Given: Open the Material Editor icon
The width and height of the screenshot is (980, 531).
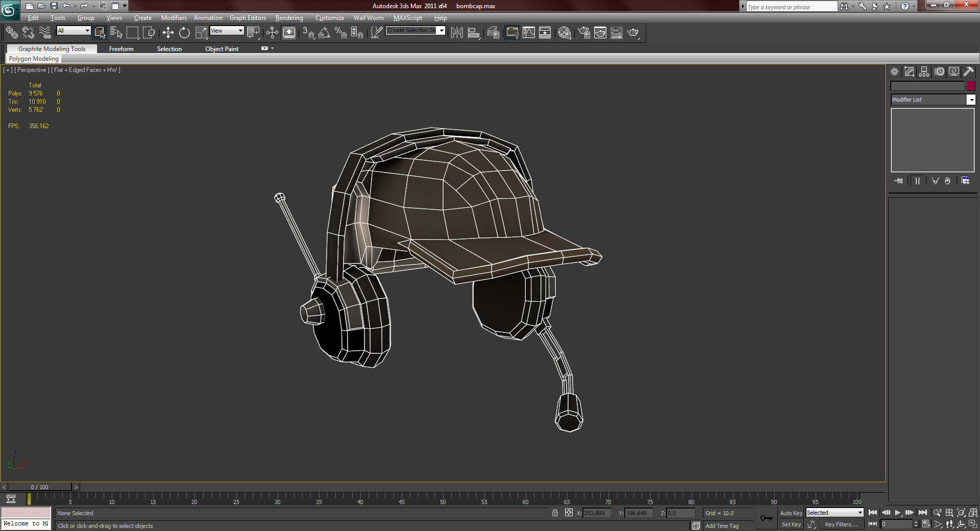Looking at the screenshot, I should (x=564, y=33).
